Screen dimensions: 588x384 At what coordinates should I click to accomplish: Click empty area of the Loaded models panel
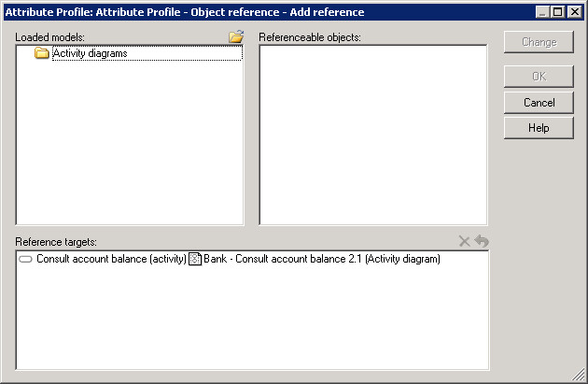click(129, 149)
